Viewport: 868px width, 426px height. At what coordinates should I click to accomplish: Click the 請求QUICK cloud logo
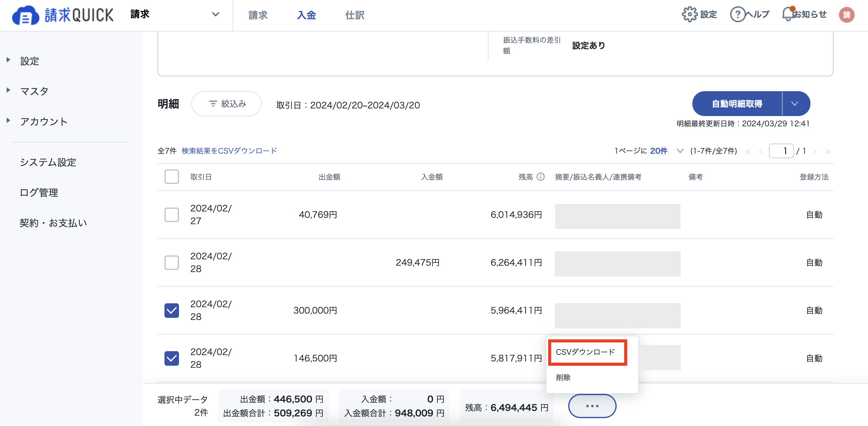click(x=63, y=15)
